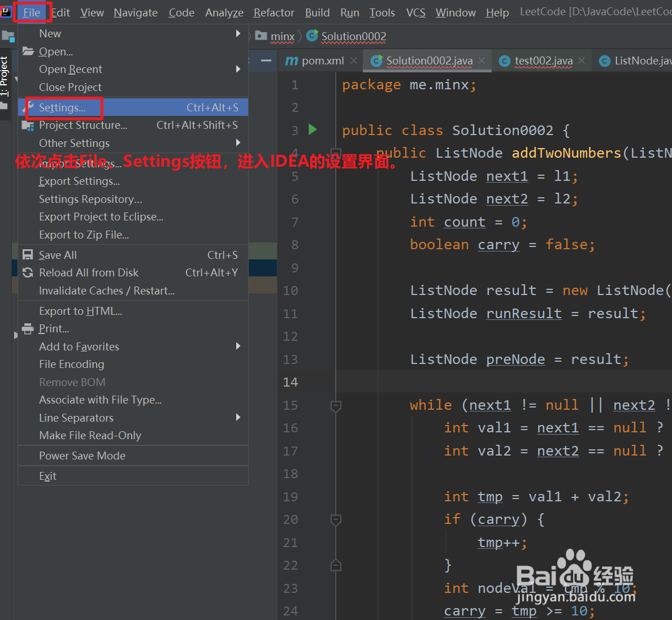Image resolution: width=672 pixels, height=620 pixels.
Task: Click line number 14 in the gutter
Action: (291, 381)
